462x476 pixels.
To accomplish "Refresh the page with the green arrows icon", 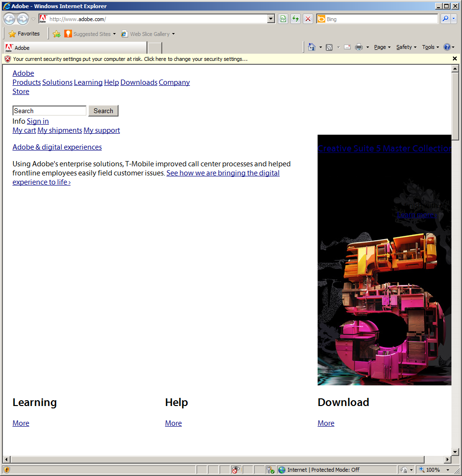I will (296, 19).
